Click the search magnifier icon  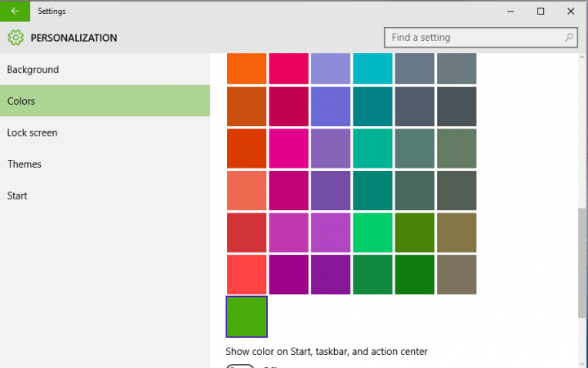569,38
